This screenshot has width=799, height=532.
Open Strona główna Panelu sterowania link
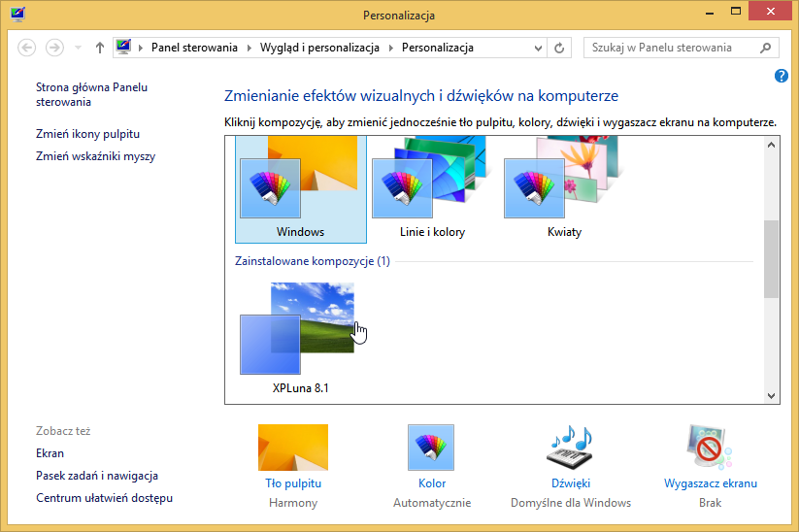[91, 94]
